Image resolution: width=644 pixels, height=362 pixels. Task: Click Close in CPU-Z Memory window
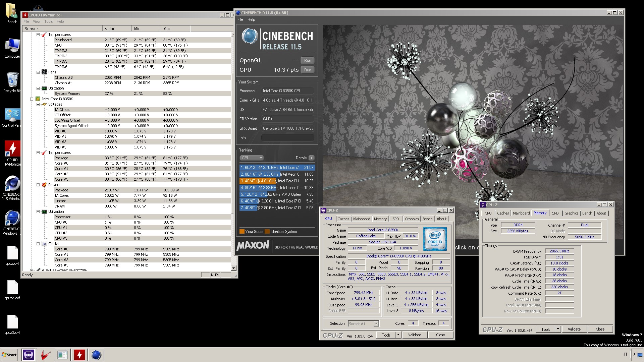click(x=600, y=329)
